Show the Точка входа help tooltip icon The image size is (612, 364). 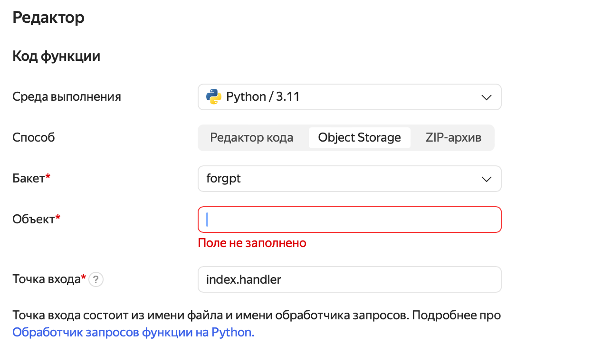(x=96, y=279)
